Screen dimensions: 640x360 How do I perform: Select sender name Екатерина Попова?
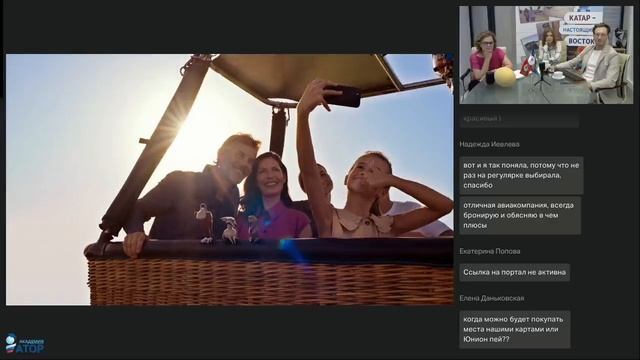click(x=489, y=251)
